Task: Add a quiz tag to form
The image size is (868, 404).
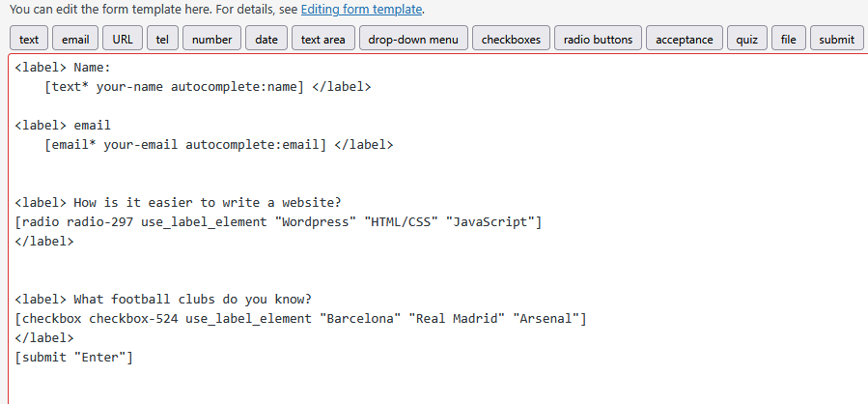Action: 746,39
